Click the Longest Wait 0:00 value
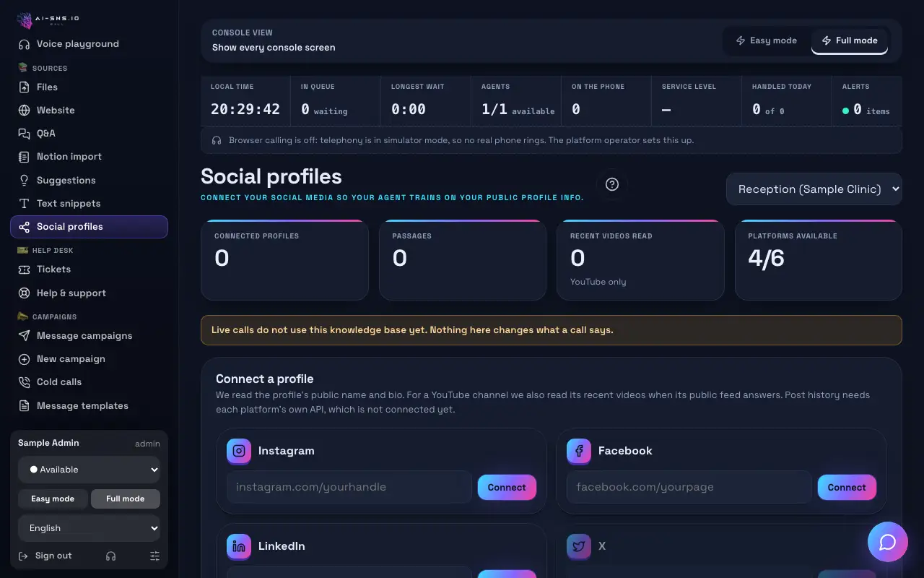Screen dimensions: 924x578 (409, 110)
